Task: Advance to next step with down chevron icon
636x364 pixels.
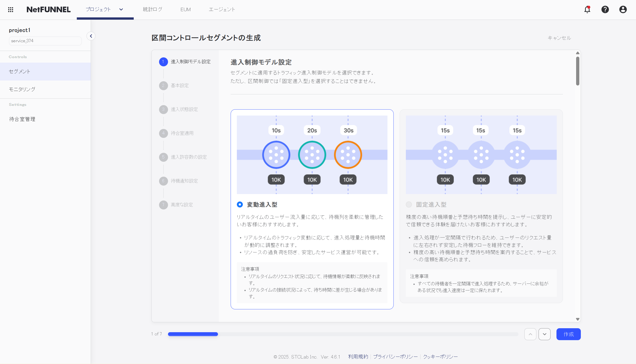Action: click(x=545, y=334)
